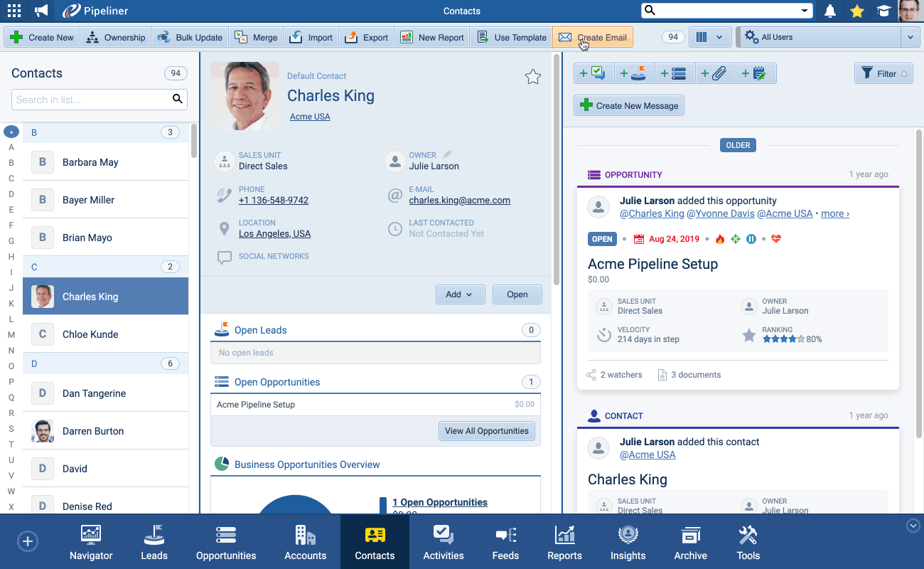This screenshot has width=924, height=569.
Task: Click the graduation cap help icon
Action: 883,11
